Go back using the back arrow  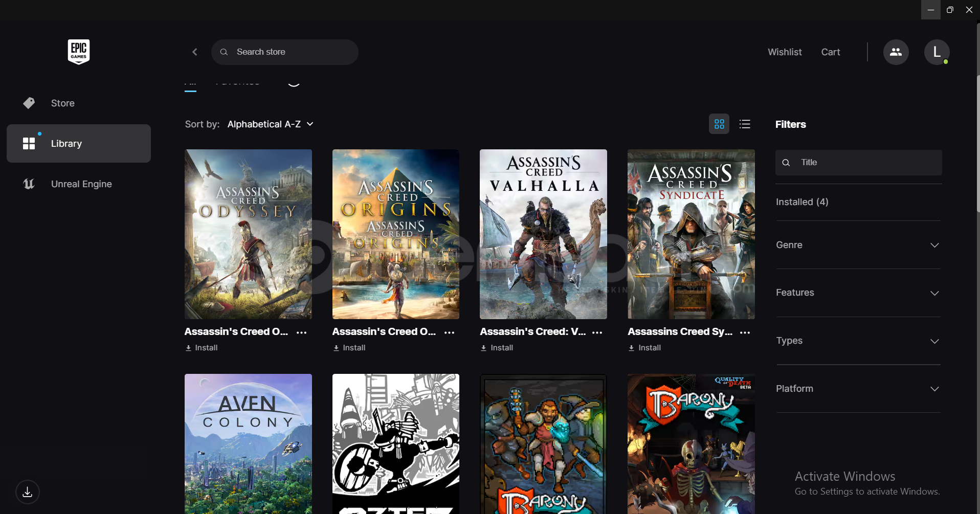tap(195, 52)
